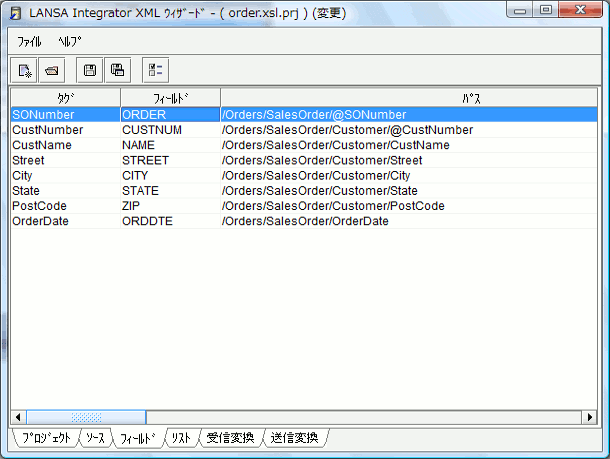Select the CustNumber tag cell
The image size is (610, 459).
click(x=65, y=130)
